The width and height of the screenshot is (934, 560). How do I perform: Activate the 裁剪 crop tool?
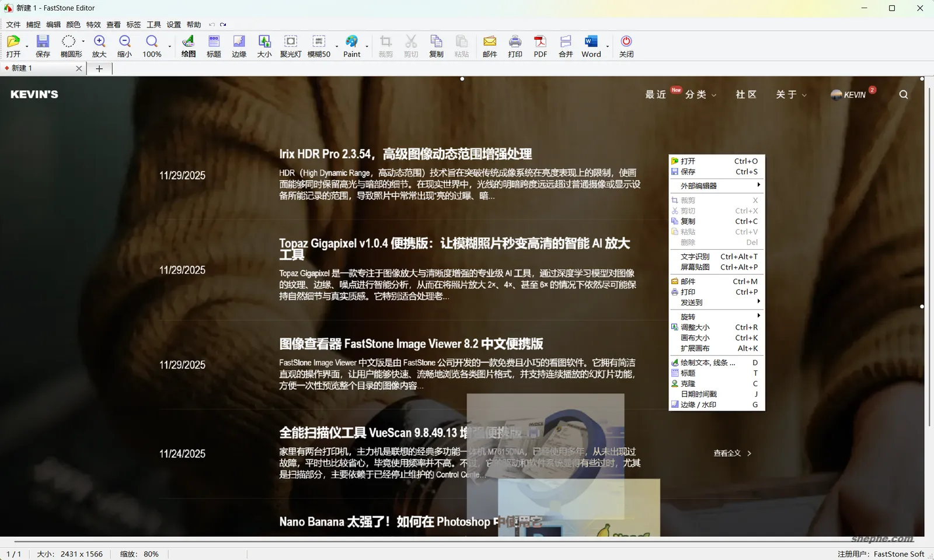(385, 45)
